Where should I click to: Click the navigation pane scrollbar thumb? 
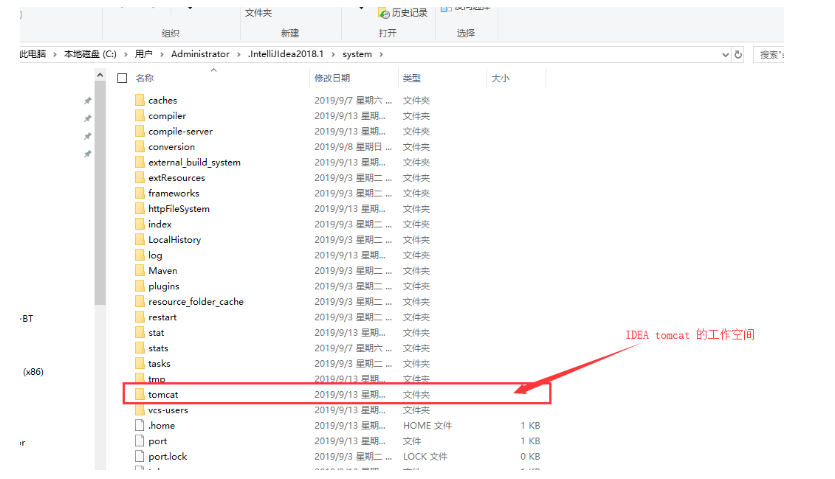point(100,193)
